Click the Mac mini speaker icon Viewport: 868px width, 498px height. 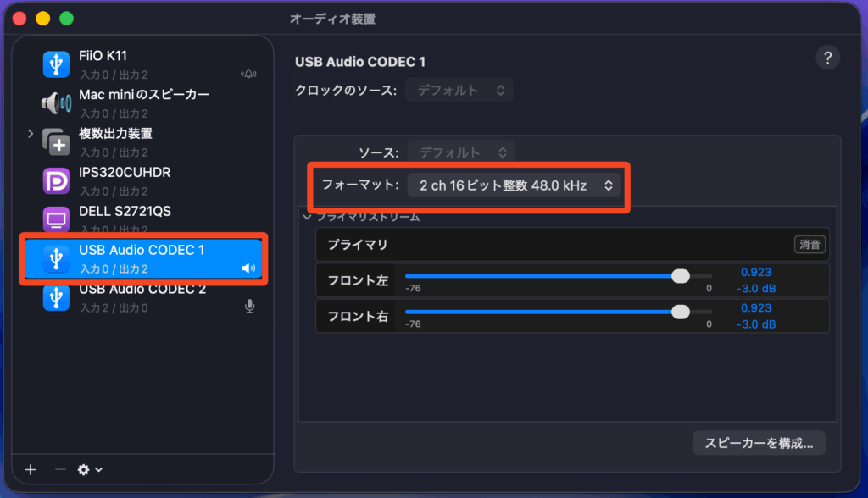[56, 102]
